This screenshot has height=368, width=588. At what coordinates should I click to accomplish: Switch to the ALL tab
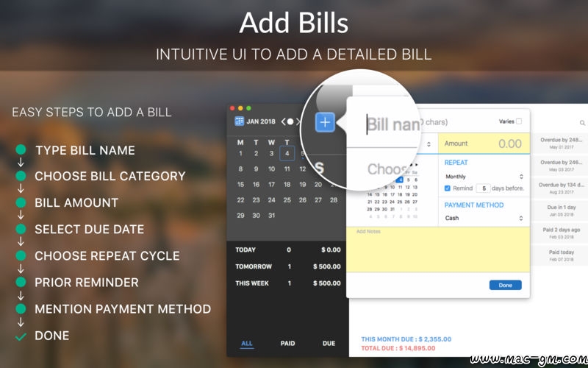(x=247, y=343)
